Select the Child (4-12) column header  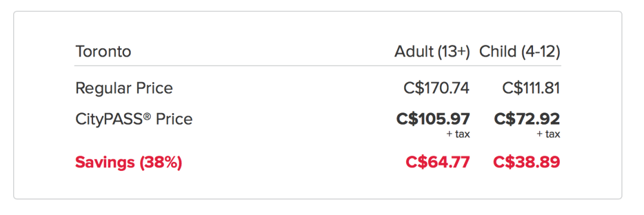520,52
